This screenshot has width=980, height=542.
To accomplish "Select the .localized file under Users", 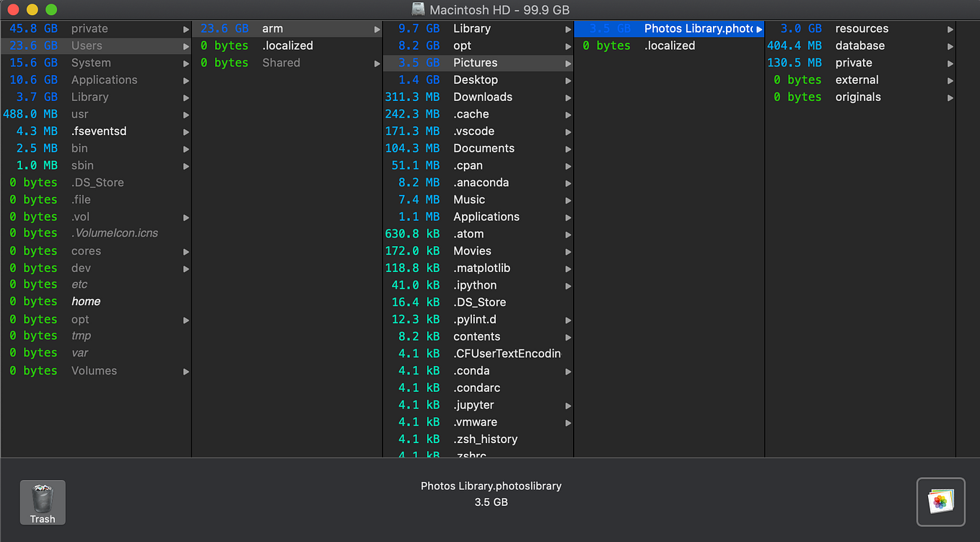I will point(287,45).
